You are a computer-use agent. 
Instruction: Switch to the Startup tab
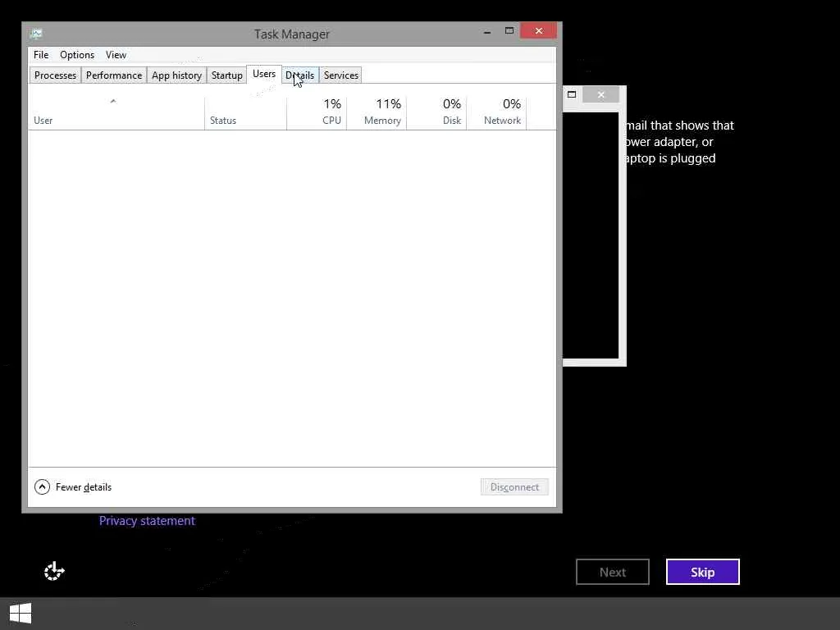point(227,75)
